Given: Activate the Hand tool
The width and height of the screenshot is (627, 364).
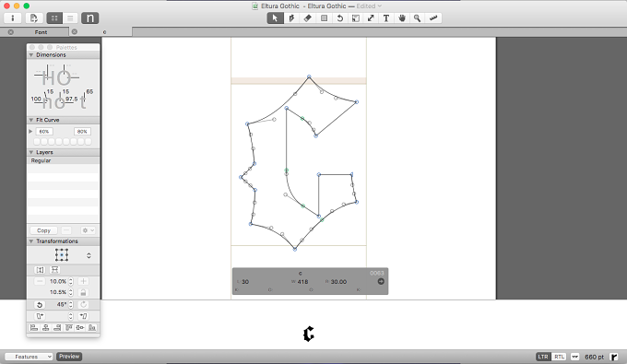Looking at the screenshot, I should point(402,18).
